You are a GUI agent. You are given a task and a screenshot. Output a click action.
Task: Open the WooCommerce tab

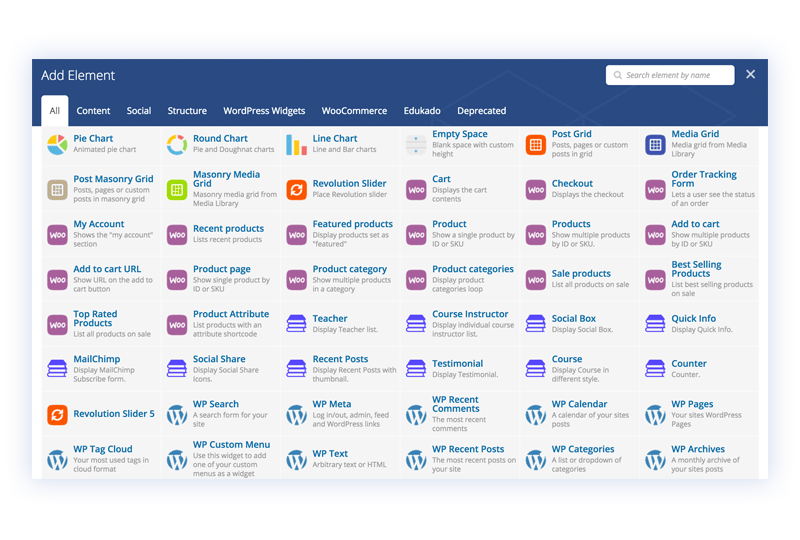pos(354,111)
